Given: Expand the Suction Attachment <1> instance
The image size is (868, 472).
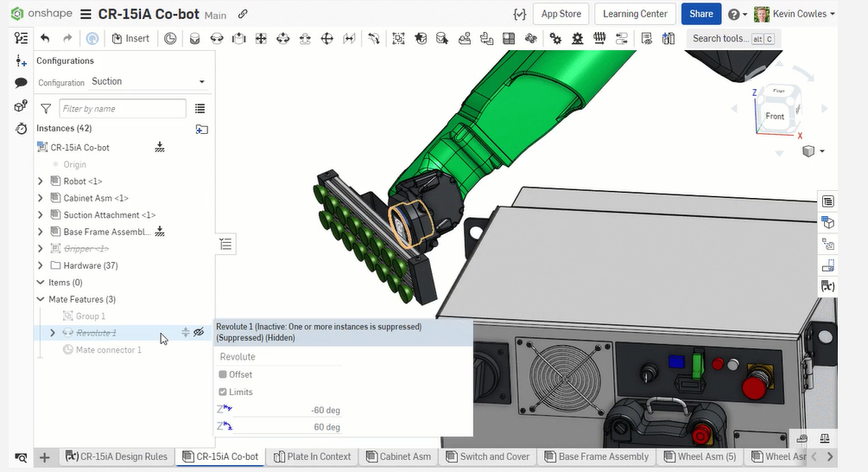Looking at the screenshot, I should point(41,215).
